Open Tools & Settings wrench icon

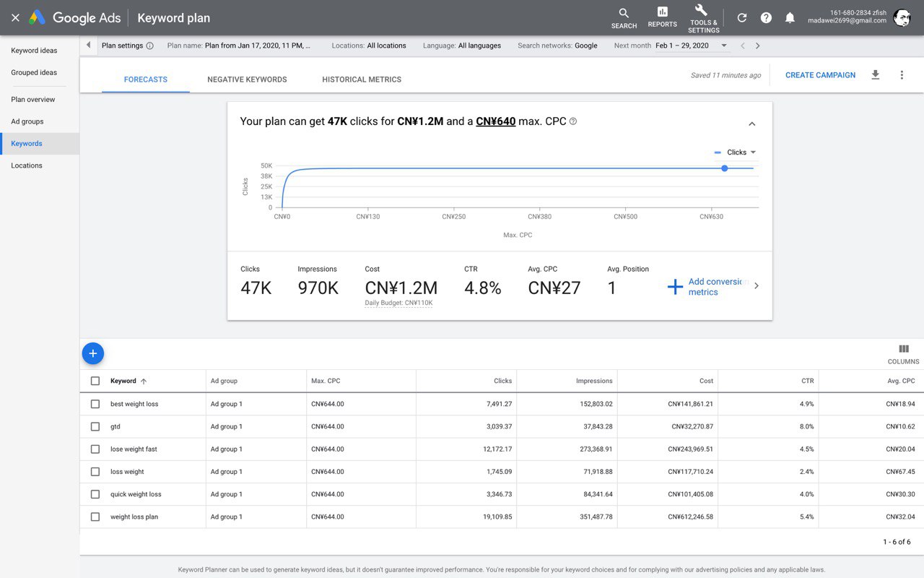pyautogui.click(x=703, y=17)
